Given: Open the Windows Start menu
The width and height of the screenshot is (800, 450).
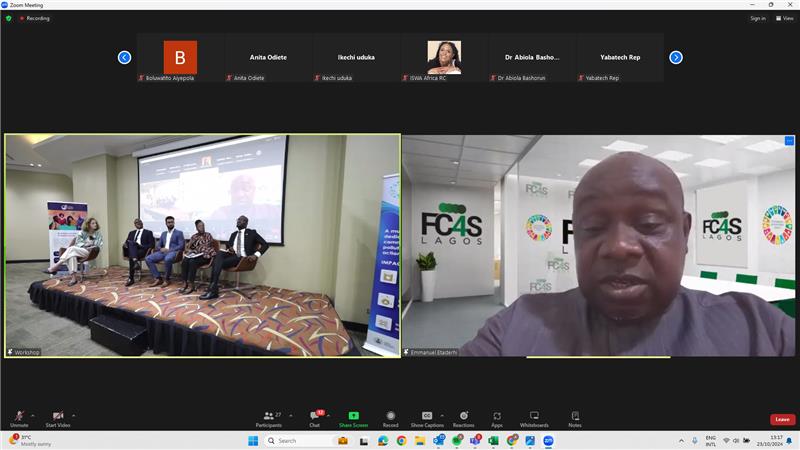Looking at the screenshot, I should coord(253,441).
